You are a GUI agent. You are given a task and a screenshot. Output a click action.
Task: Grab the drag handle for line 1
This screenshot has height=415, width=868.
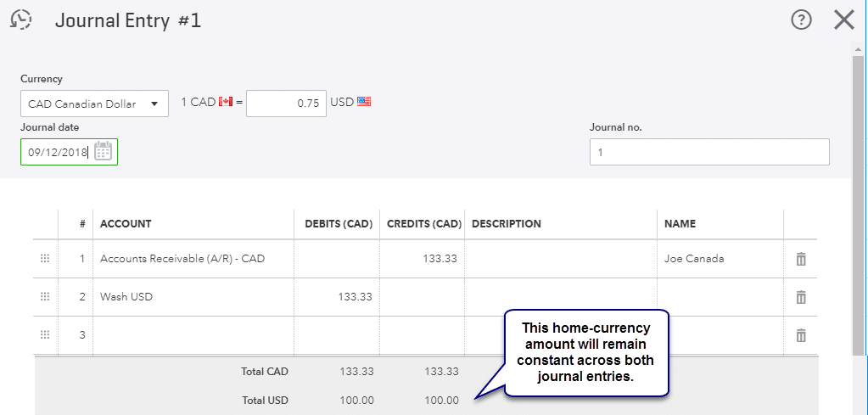46,259
